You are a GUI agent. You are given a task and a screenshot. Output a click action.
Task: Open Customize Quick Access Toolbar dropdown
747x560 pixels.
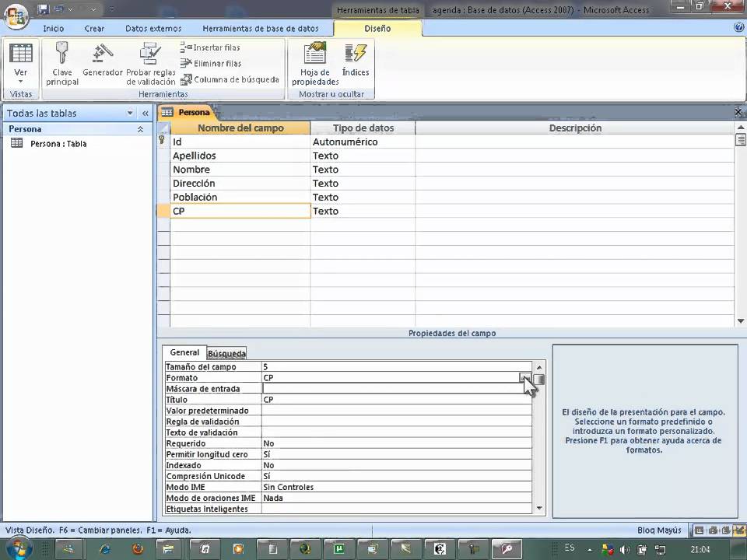coord(110,9)
